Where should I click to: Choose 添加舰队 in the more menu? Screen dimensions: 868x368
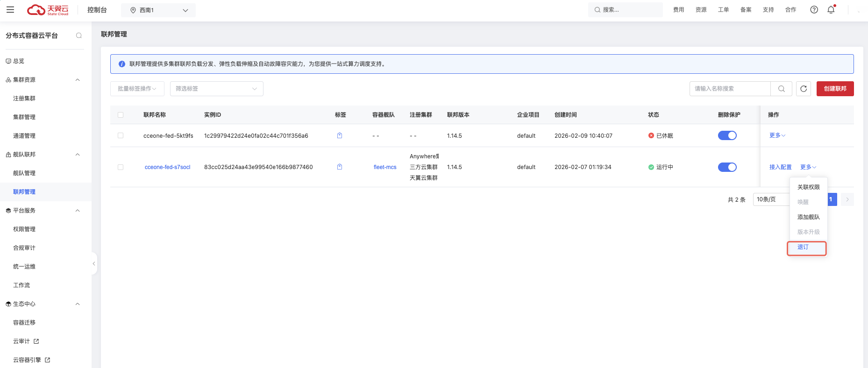[808, 217]
